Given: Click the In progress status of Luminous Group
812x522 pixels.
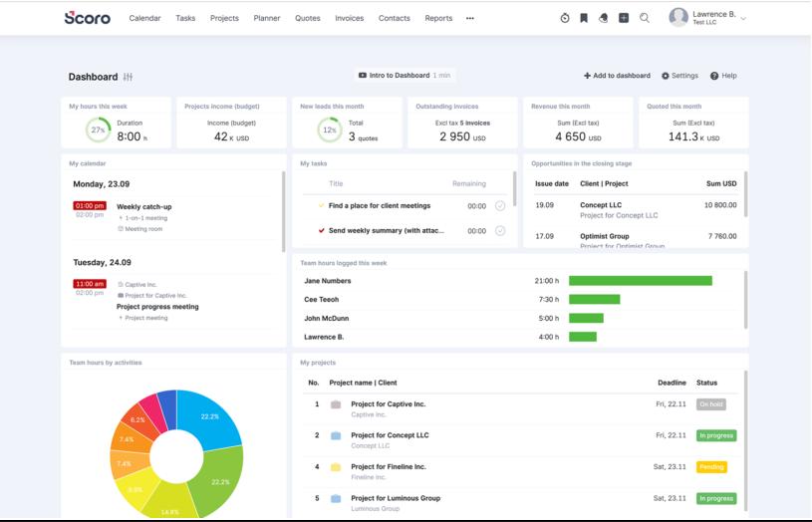Looking at the screenshot, I should pos(715,498).
